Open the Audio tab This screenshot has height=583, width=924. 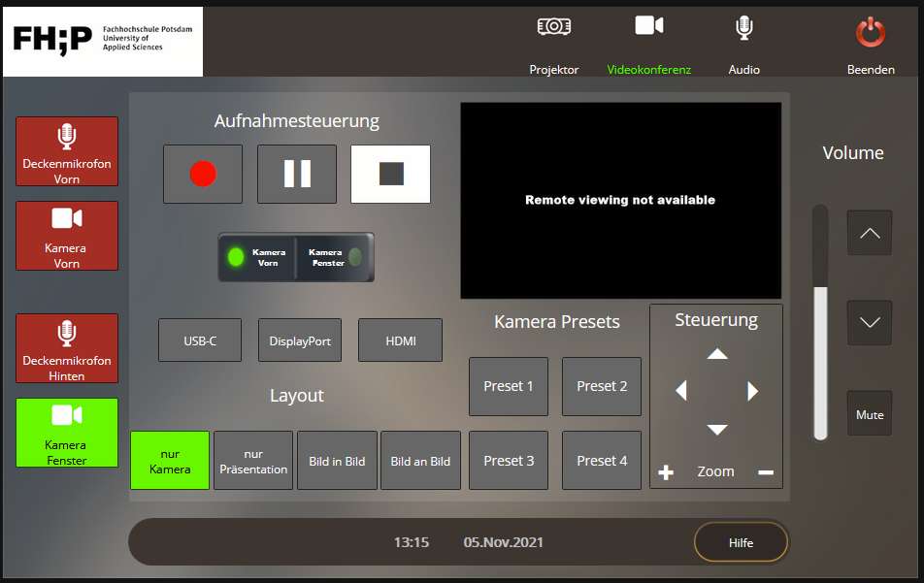pos(744,44)
